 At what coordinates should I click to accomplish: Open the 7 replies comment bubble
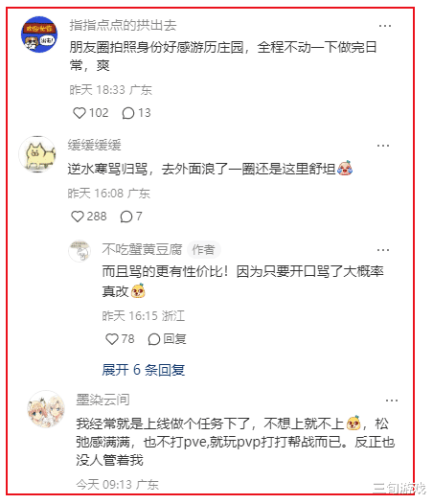point(126,217)
